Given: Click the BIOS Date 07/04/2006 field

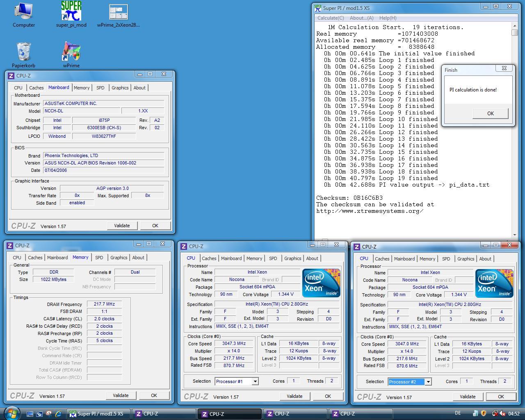Looking at the screenshot, I should 104,170.
